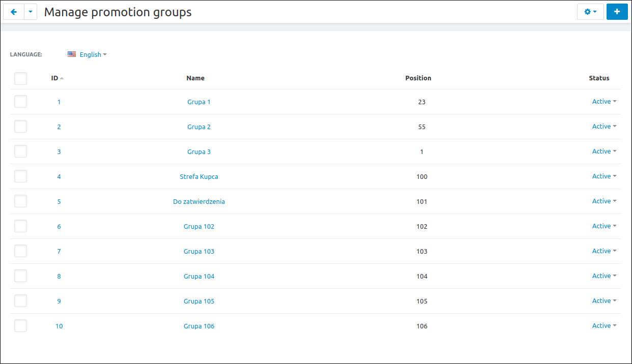This screenshot has height=364, width=632.
Task: Open the Grupa 3 promotion group
Action: (199, 151)
